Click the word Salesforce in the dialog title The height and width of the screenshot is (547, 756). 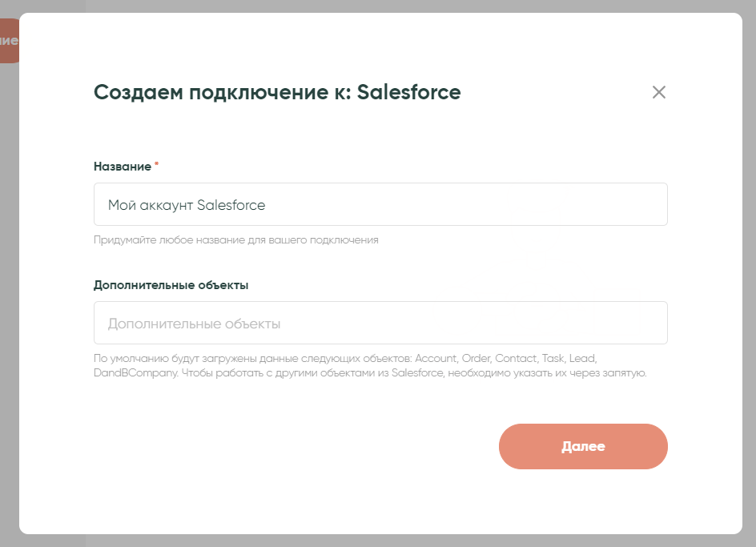tap(408, 92)
